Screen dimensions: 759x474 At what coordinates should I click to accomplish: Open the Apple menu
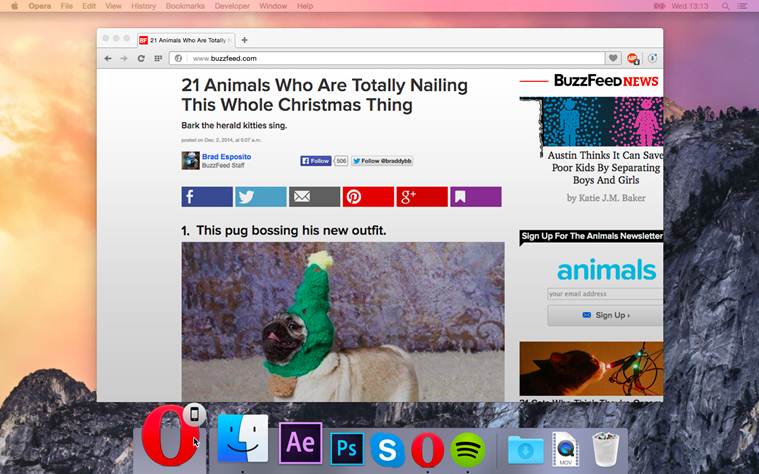pos(15,6)
